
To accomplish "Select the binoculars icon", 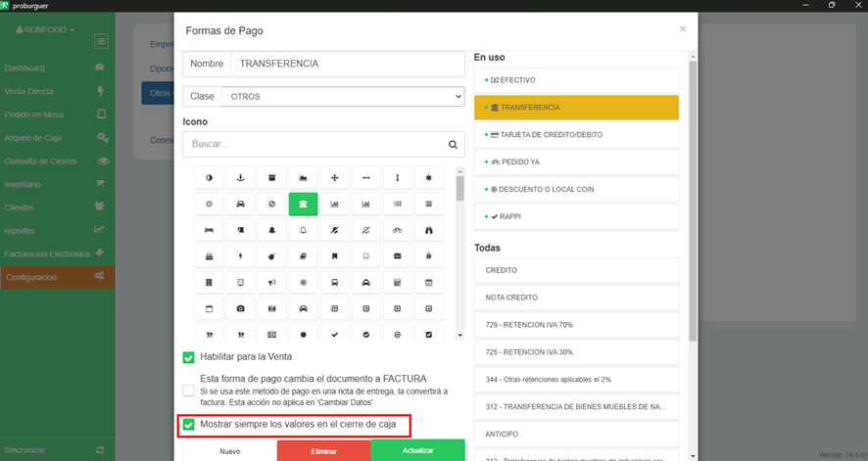I will [x=428, y=230].
